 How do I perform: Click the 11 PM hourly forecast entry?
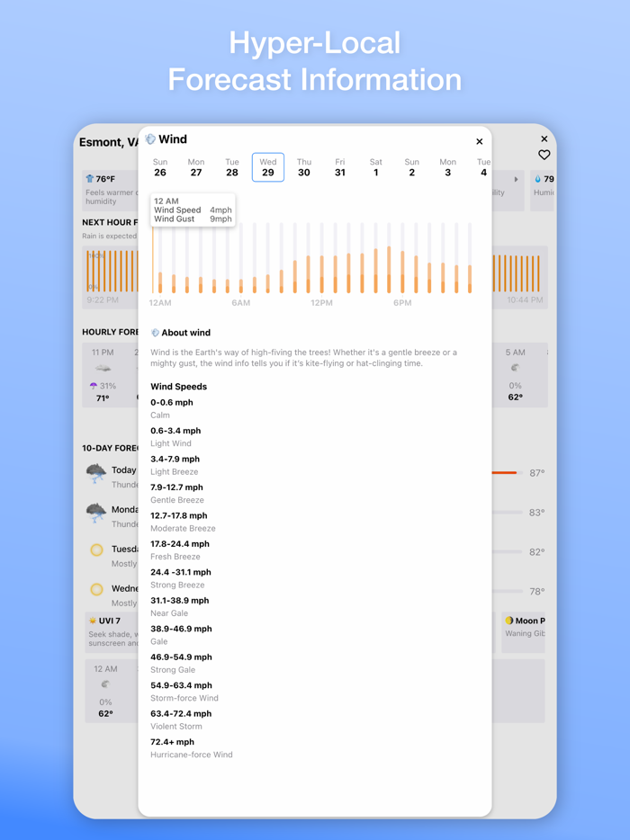click(x=103, y=375)
